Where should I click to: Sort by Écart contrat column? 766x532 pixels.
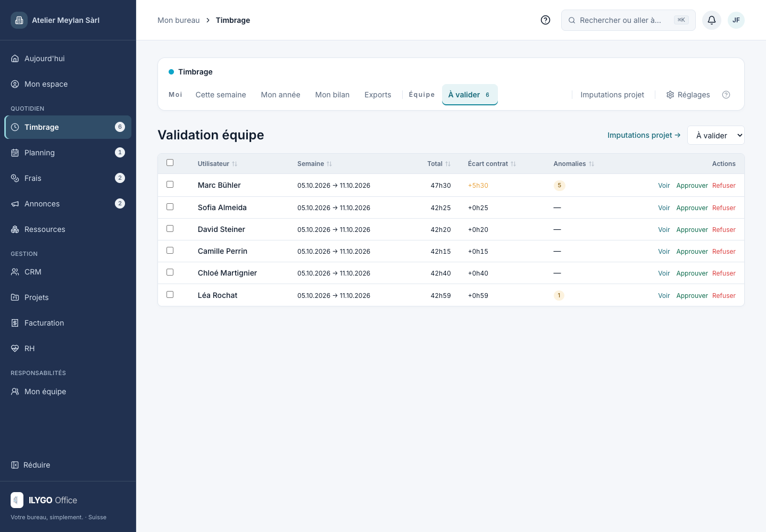492,164
